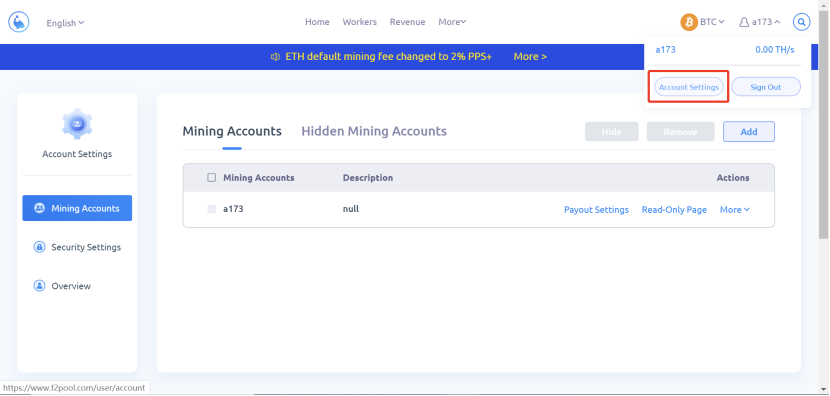Click the Remove button
The height and width of the screenshot is (396, 830).
click(680, 132)
